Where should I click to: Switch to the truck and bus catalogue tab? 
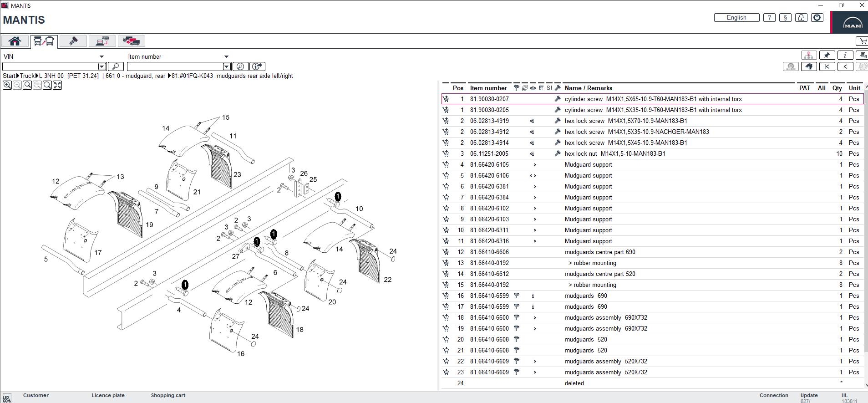44,41
